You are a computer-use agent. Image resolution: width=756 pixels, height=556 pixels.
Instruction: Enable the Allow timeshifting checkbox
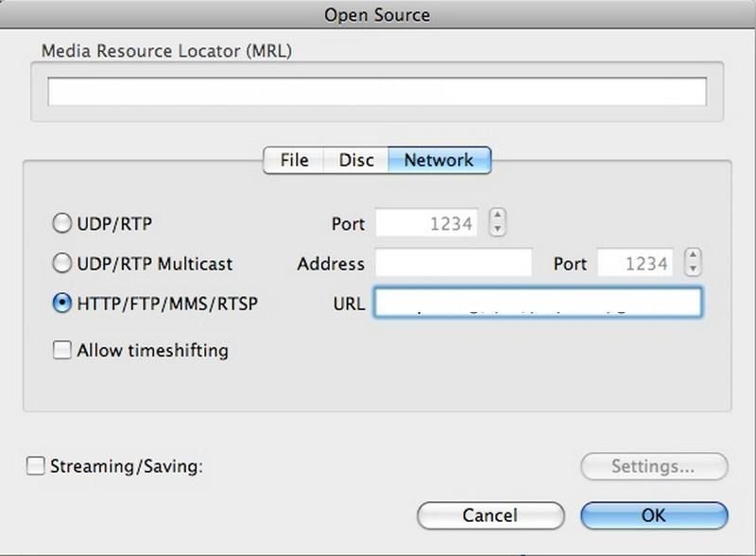point(62,351)
